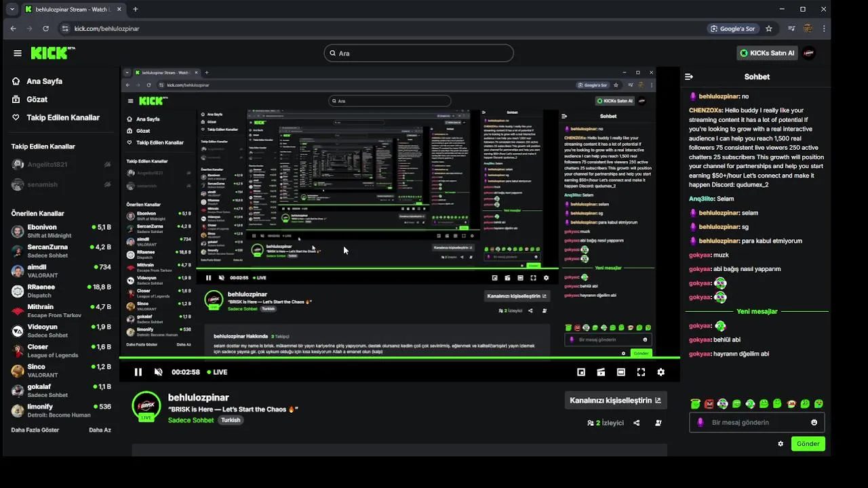Open Closer League of Legends channel
Viewport: 868px width, 488px height.
[61, 350]
